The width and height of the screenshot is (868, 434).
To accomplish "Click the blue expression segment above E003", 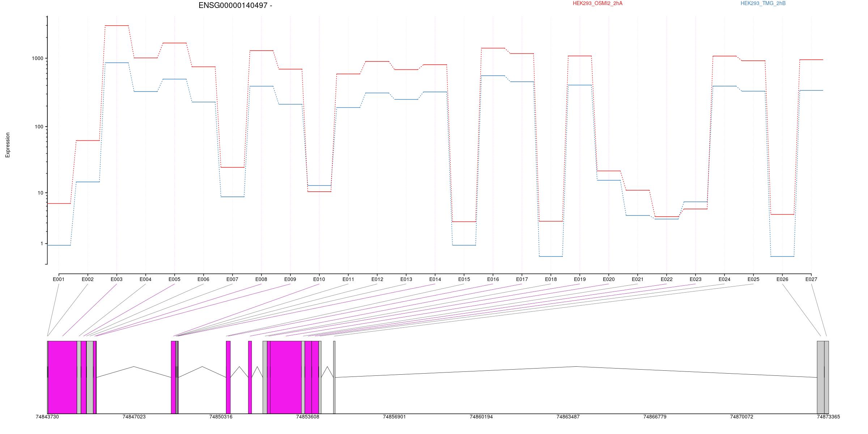I will click(116, 63).
